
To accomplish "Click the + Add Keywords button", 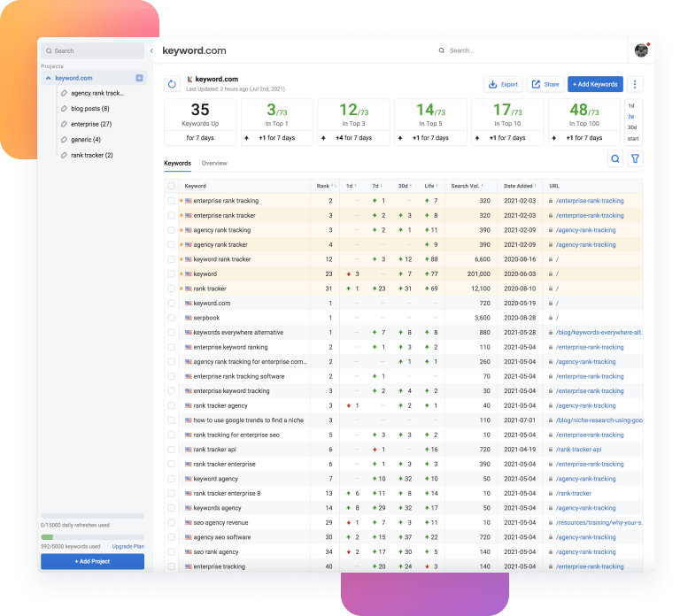I will pyautogui.click(x=595, y=84).
